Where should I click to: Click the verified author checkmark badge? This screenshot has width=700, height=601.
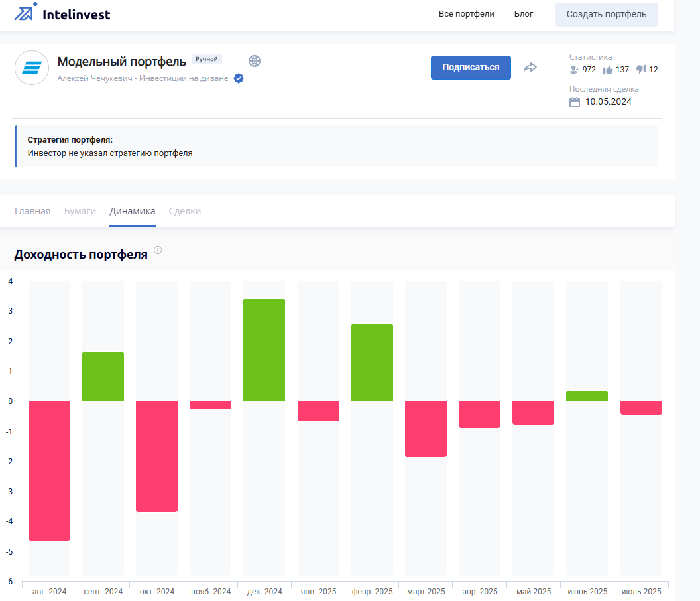[239, 78]
